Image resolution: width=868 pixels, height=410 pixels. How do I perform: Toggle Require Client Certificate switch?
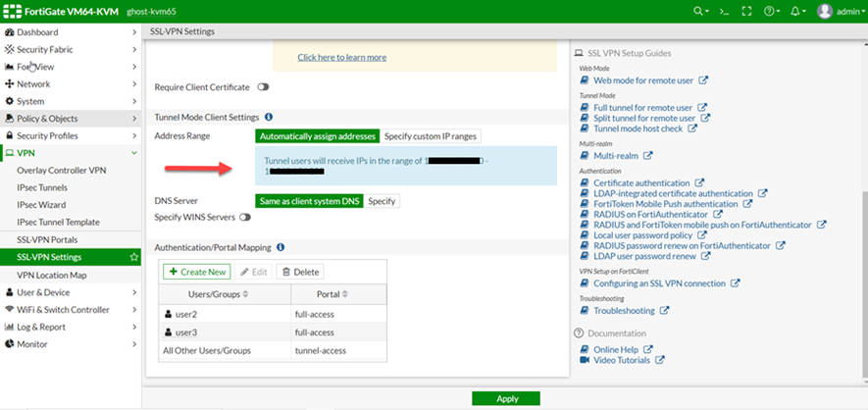coord(263,87)
